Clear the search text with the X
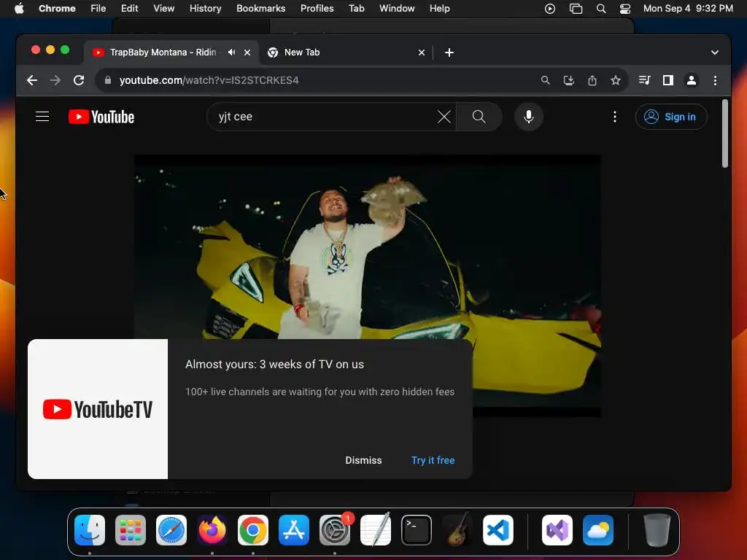Image resolution: width=747 pixels, height=560 pixels. (444, 117)
